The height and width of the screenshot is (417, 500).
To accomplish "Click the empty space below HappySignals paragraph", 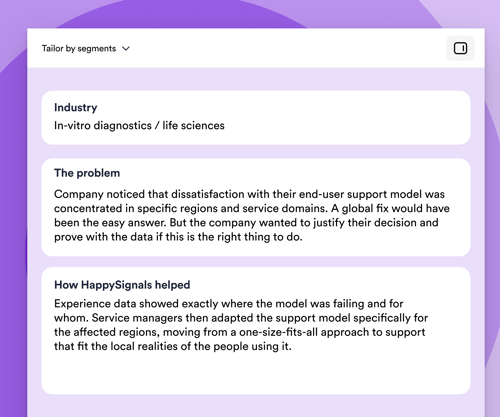I will point(256,373).
